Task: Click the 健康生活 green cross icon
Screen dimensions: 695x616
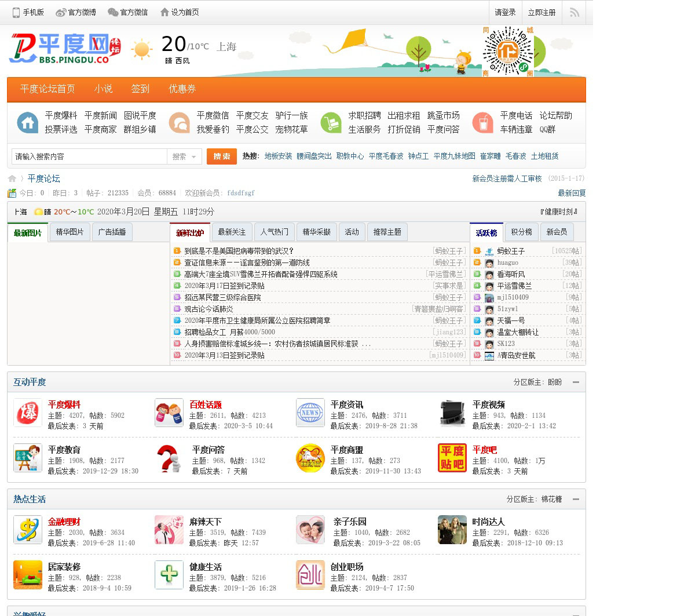Action: click(x=169, y=575)
